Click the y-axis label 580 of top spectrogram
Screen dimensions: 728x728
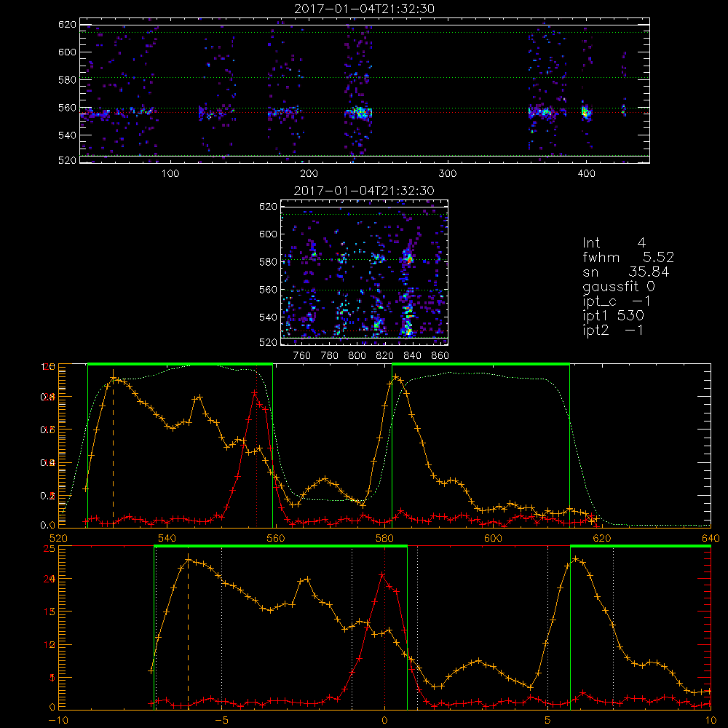coord(67,80)
